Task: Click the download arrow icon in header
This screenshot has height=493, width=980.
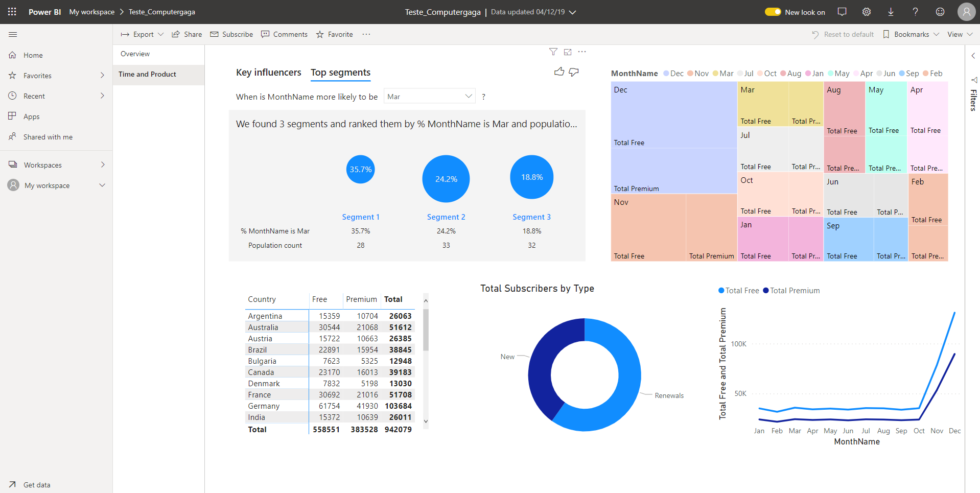Action: (x=891, y=12)
